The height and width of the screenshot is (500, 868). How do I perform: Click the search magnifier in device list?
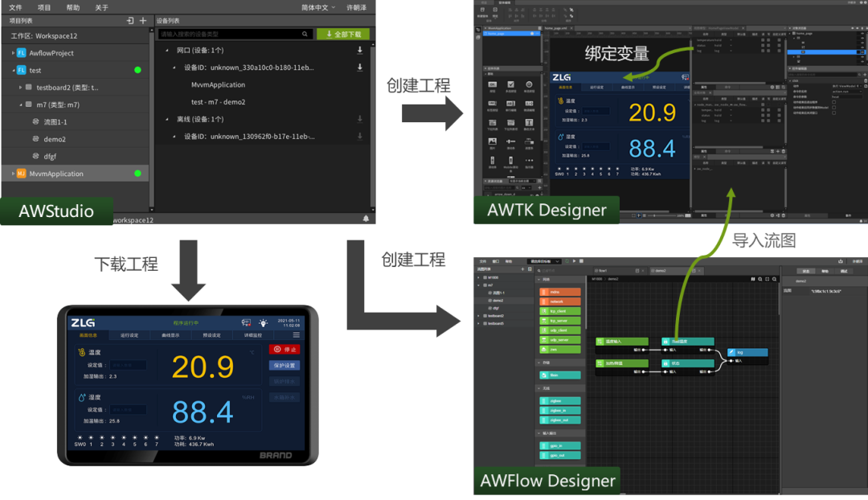(x=305, y=34)
